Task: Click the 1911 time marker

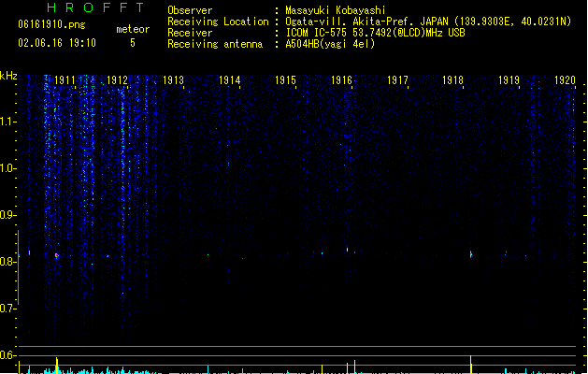Action: click(65, 80)
